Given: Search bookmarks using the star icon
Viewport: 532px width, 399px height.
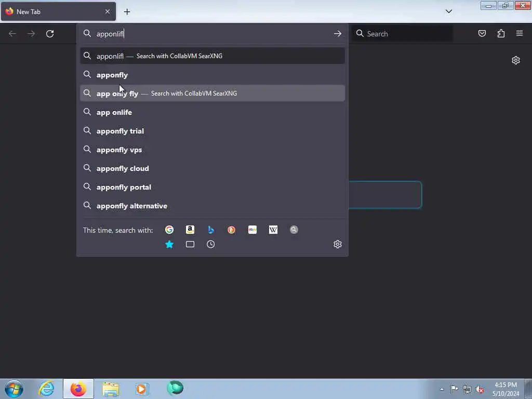Looking at the screenshot, I should click(x=169, y=244).
